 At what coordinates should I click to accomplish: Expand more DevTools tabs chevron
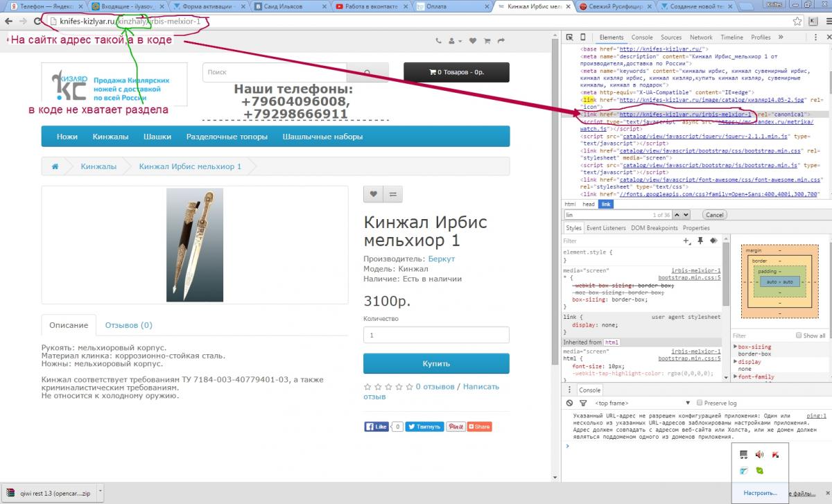click(781, 37)
